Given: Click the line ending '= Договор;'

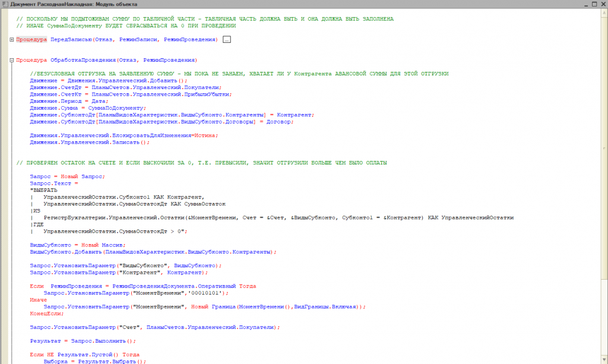Looking at the screenshot, I should click(161, 122).
